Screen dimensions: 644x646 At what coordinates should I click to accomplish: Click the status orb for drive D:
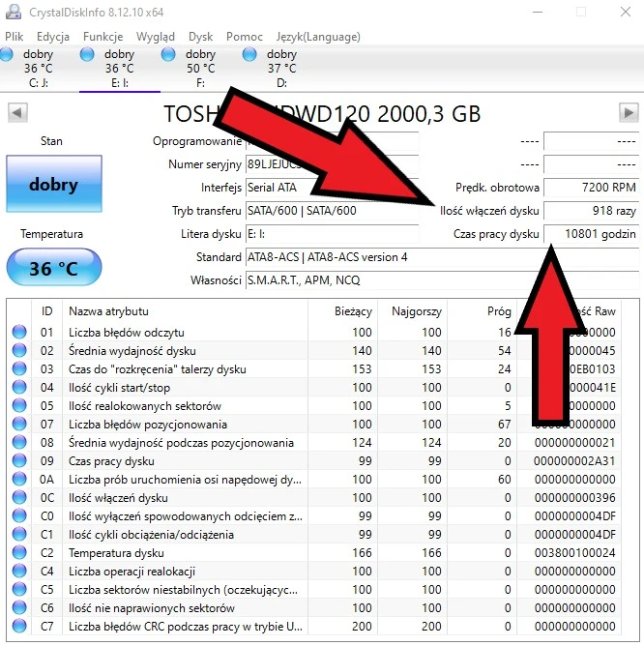pos(250,55)
